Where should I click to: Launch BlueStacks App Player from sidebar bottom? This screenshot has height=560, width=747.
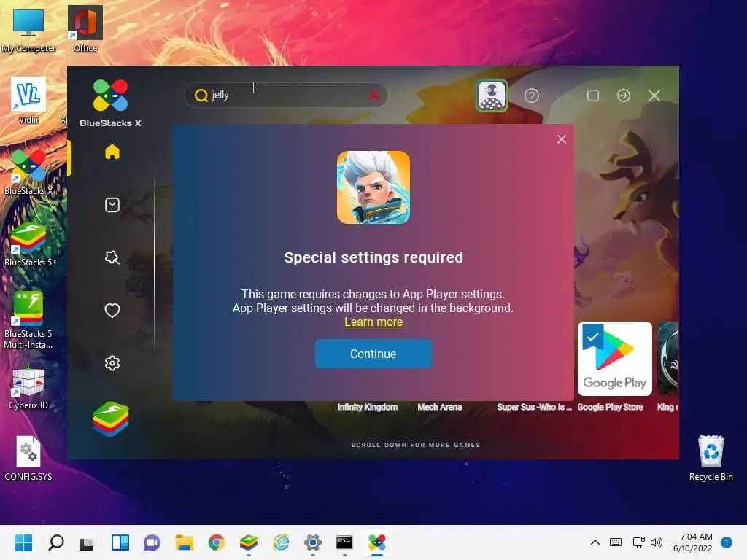point(111,419)
